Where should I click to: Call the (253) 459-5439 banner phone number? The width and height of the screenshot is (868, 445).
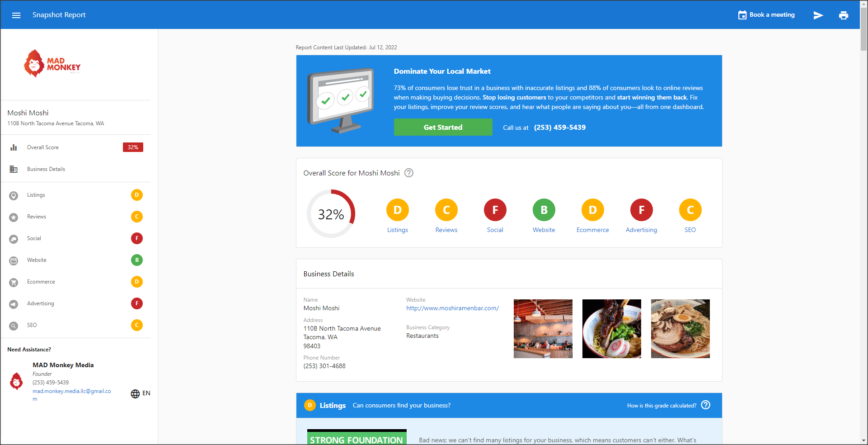tap(560, 128)
